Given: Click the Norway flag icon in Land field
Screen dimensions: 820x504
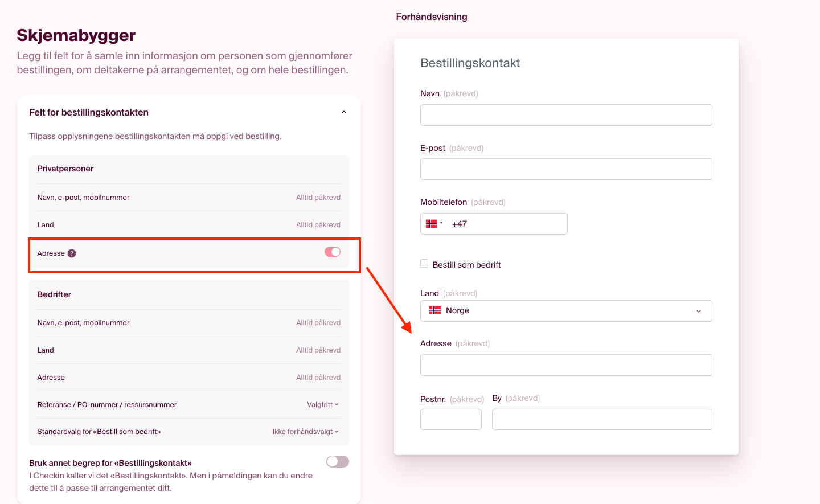Looking at the screenshot, I should (435, 310).
